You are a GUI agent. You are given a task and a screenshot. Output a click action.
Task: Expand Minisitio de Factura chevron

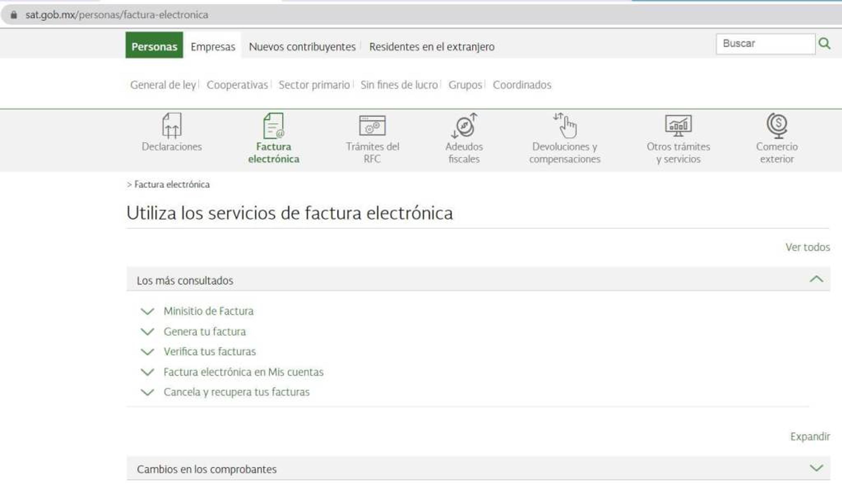[x=147, y=311]
